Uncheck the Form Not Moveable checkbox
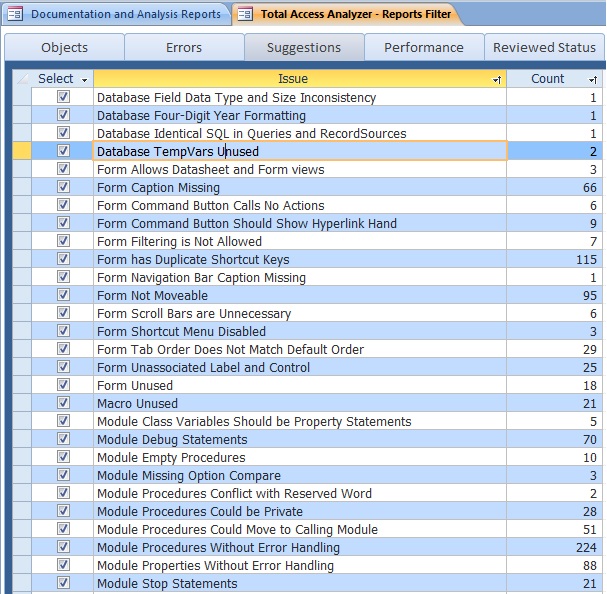The image size is (607, 594). click(63, 295)
